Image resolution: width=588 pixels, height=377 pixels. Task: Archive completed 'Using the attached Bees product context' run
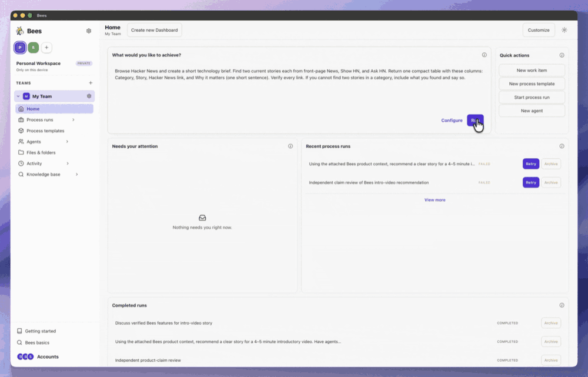[x=551, y=342]
